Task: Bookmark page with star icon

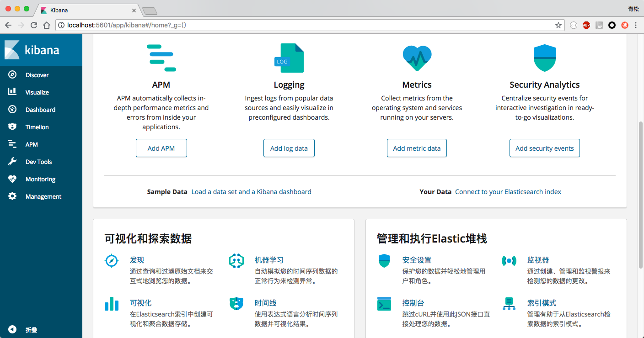Action: click(x=558, y=25)
